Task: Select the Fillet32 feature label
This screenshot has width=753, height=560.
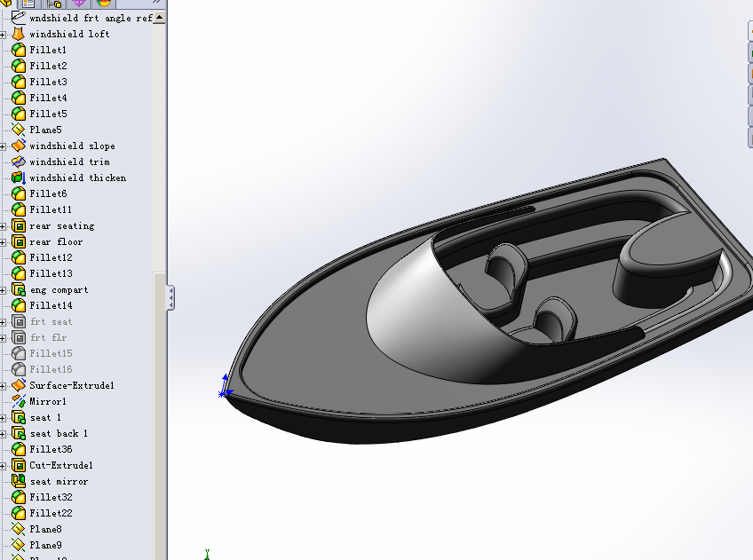Action: pyautogui.click(x=51, y=497)
